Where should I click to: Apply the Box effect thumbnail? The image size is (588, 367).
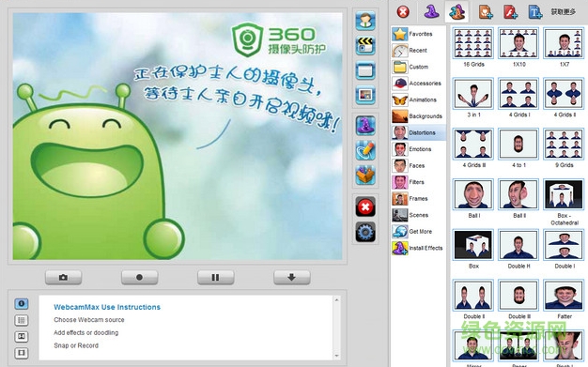coord(473,245)
